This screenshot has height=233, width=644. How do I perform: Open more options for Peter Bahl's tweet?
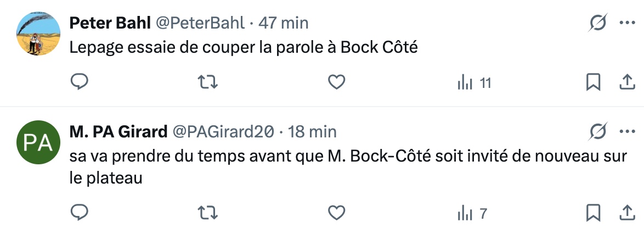pos(626,23)
